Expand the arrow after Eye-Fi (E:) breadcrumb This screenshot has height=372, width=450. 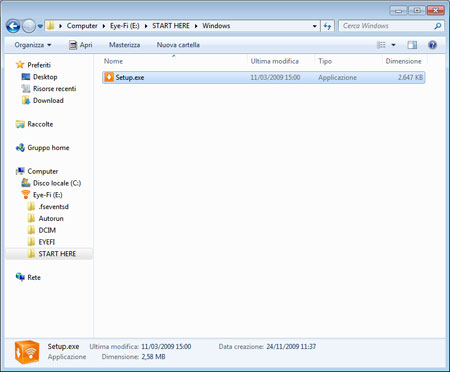pos(146,26)
